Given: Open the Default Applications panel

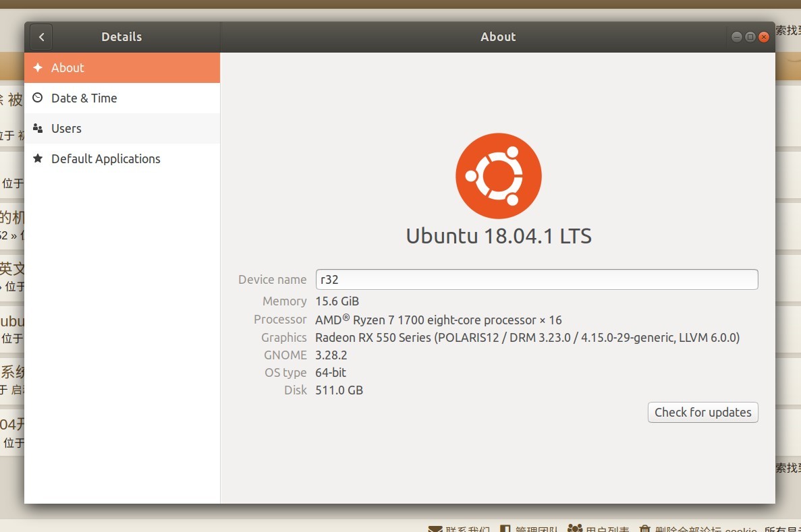Looking at the screenshot, I should [x=122, y=158].
